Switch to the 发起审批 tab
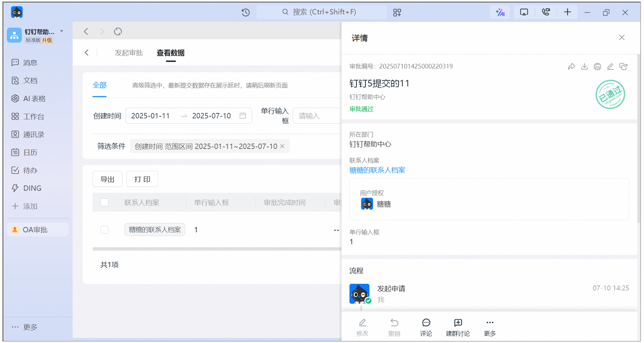Viewport: 644px width, 343px height. 129,53
